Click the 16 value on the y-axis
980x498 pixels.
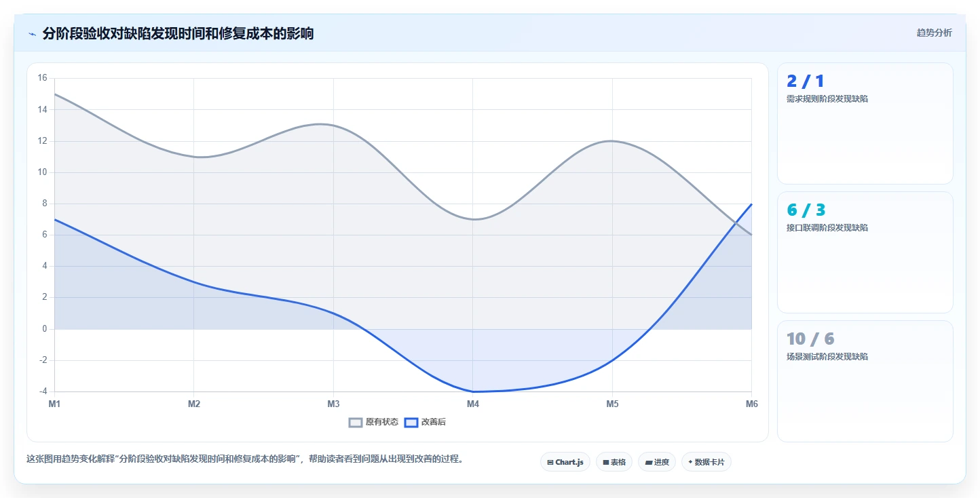pos(42,78)
